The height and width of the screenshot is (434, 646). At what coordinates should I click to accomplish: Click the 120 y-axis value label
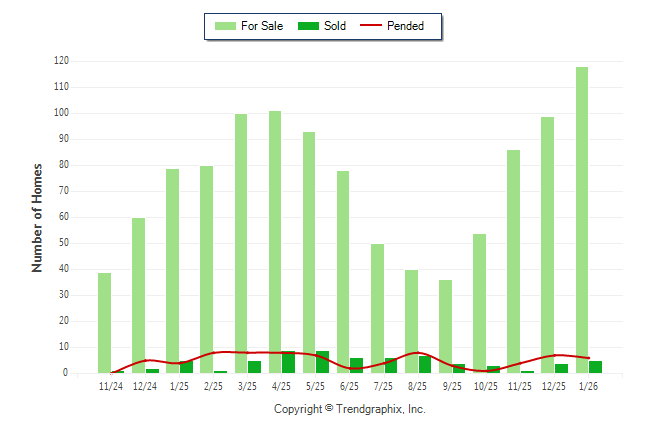61,61
